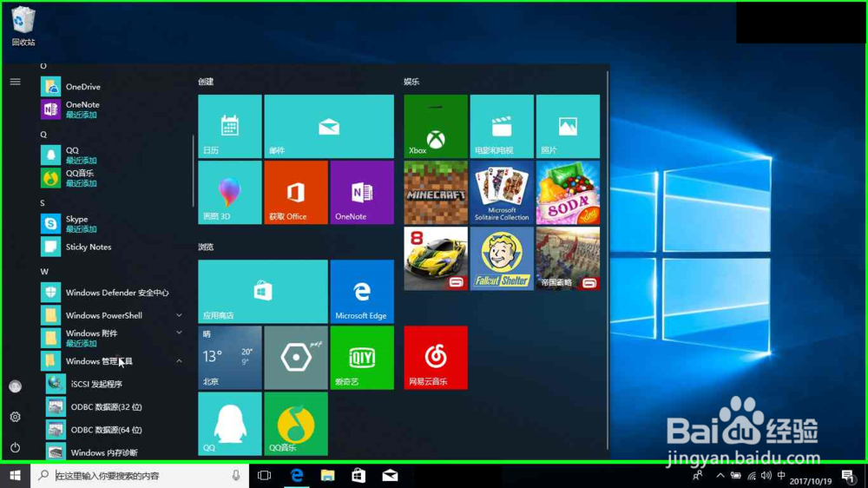This screenshot has width=868, height=488.
Task: Launch the Minecraft tile
Action: [436, 192]
